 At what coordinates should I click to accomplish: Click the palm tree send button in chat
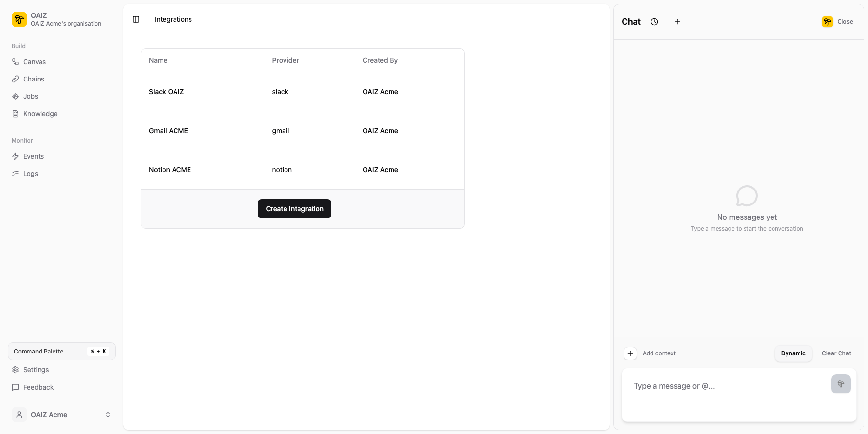coord(841,384)
